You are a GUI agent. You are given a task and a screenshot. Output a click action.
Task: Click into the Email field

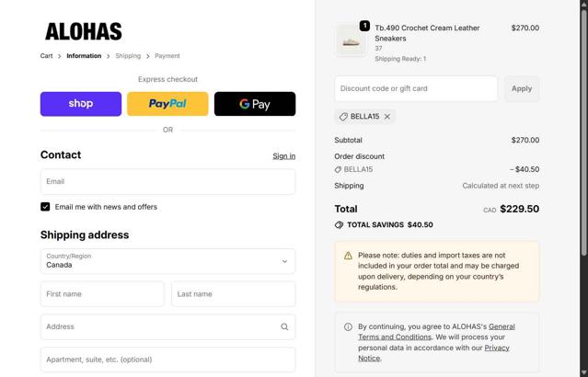167,181
